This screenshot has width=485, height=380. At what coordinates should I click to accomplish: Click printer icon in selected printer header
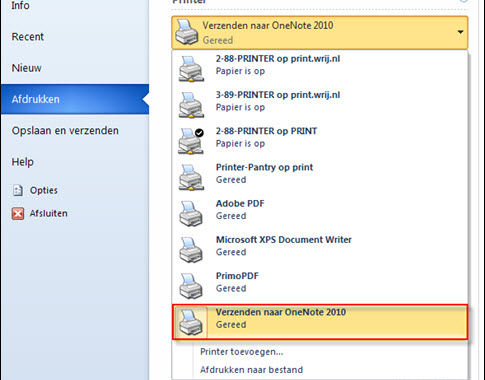pos(187,32)
